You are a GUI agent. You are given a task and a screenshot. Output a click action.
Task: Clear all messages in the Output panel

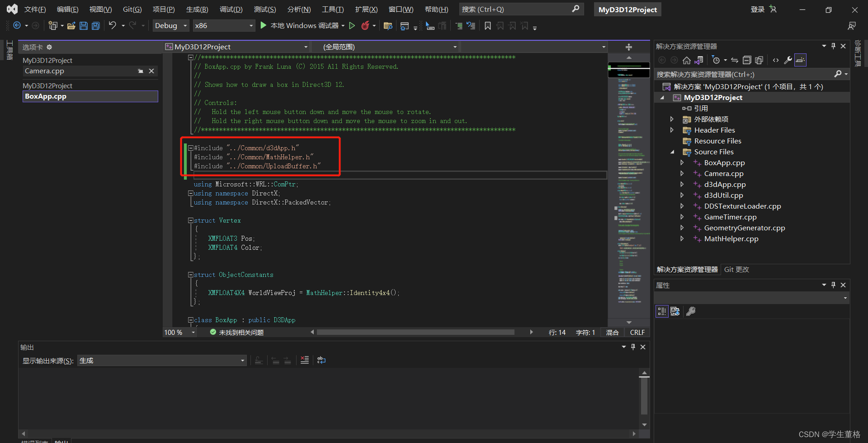click(304, 360)
